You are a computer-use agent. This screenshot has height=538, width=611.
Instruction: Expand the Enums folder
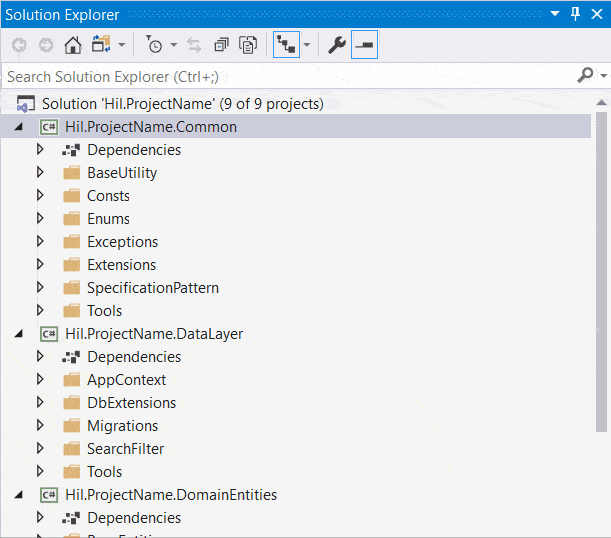pyautogui.click(x=40, y=218)
